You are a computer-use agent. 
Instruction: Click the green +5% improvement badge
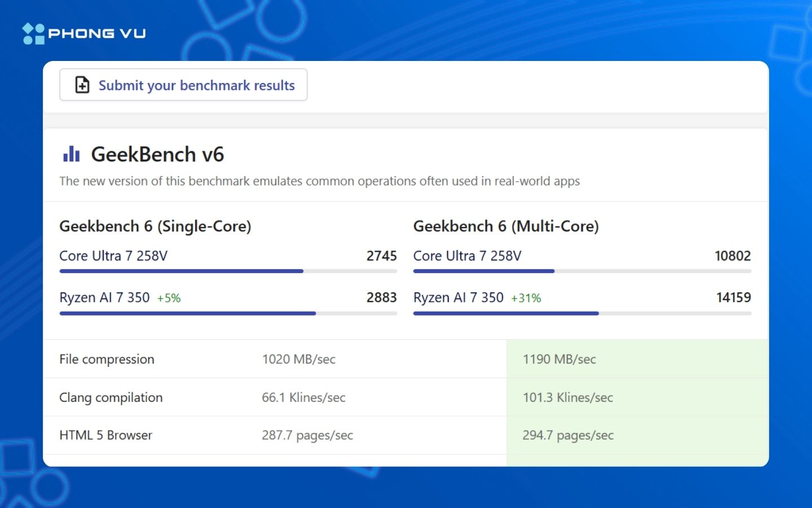click(169, 297)
